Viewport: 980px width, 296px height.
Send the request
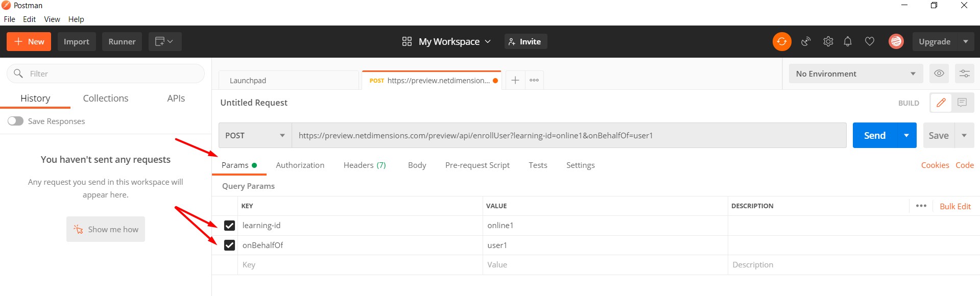point(875,135)
